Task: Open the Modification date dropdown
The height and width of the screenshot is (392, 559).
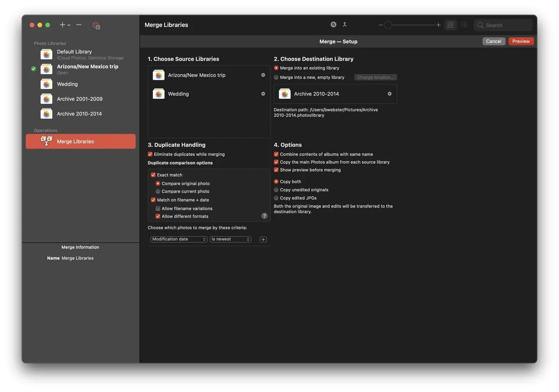Action: point(178,239)
